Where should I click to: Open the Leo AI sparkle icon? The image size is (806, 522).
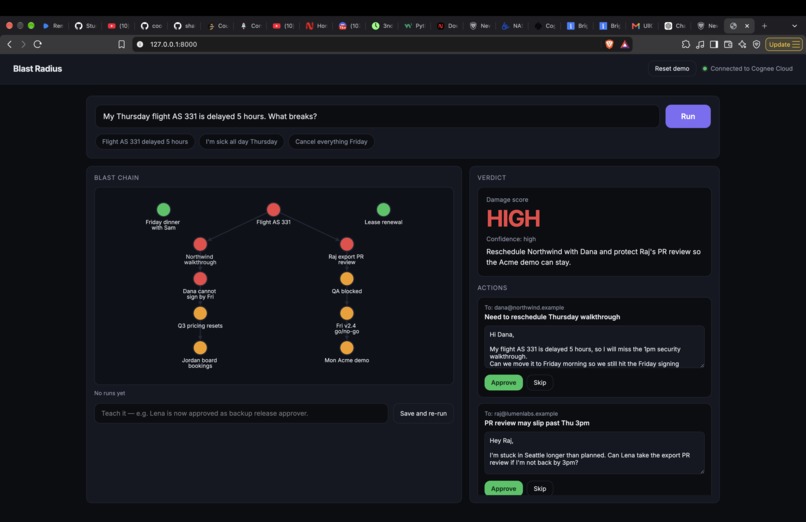tap(742, 44)
